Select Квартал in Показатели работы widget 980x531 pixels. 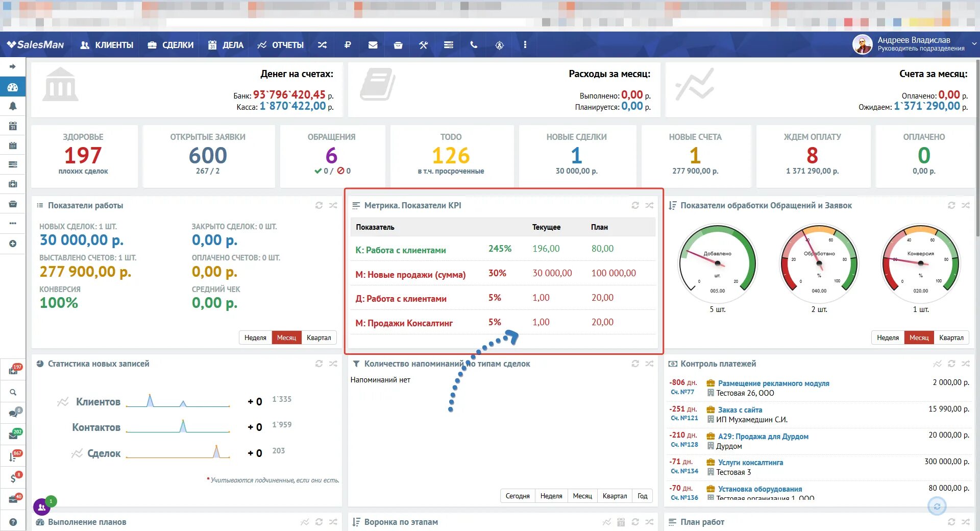[x=318, y=337]
